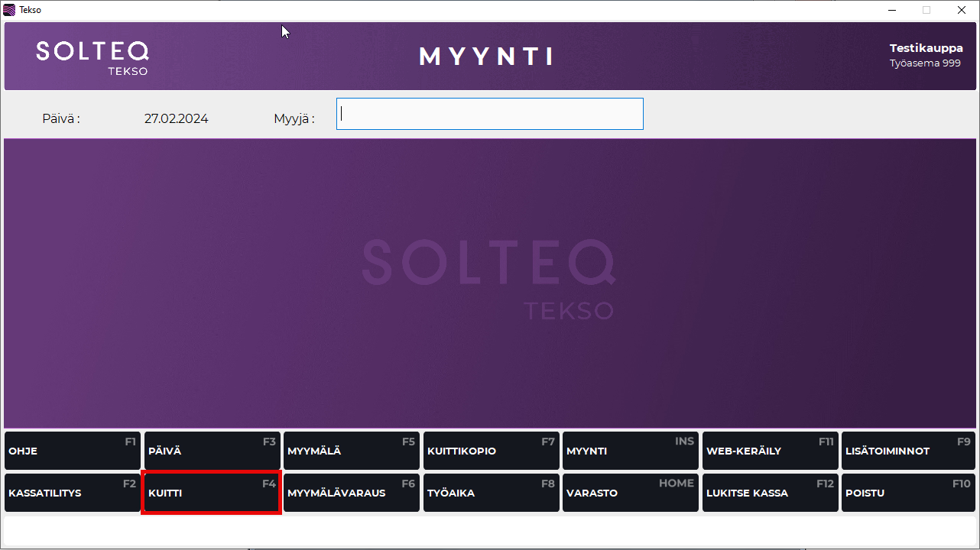Open KUITTIKOPIO receipt copy
980x550 pixels.
coord(491,451)
